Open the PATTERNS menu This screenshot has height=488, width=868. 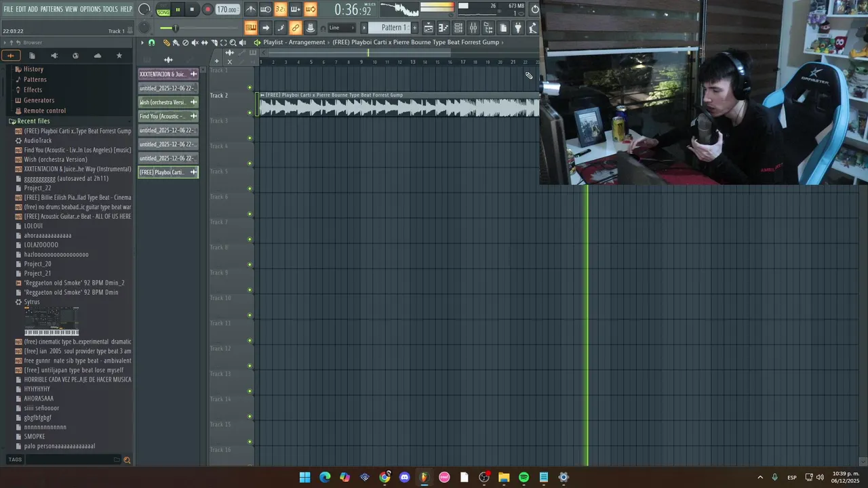click(x=52, y=9)
